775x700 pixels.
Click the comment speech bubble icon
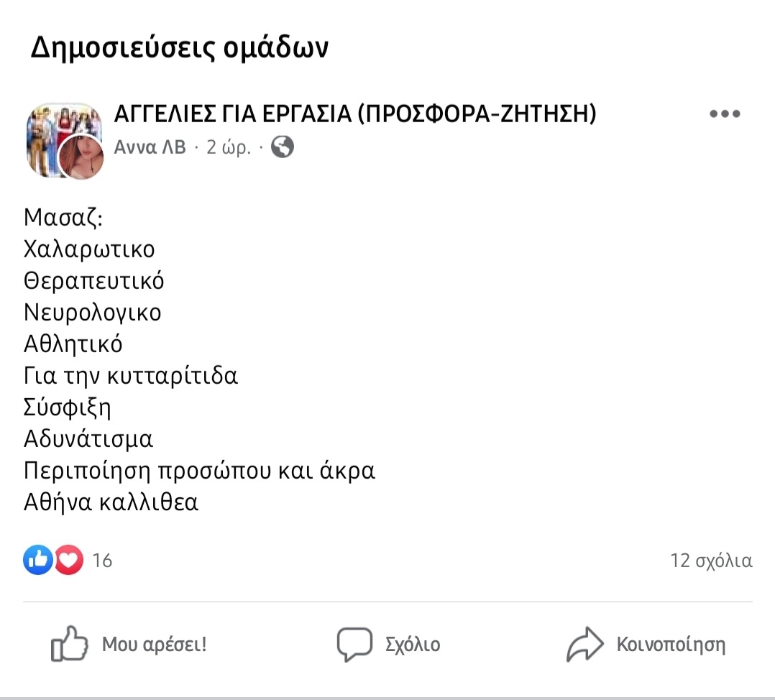click(354, 644)
